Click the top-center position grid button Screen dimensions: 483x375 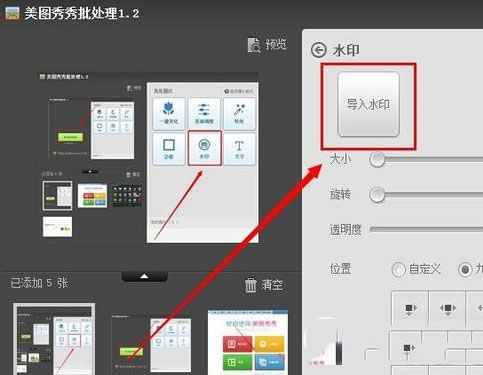[x=448, y=308]
